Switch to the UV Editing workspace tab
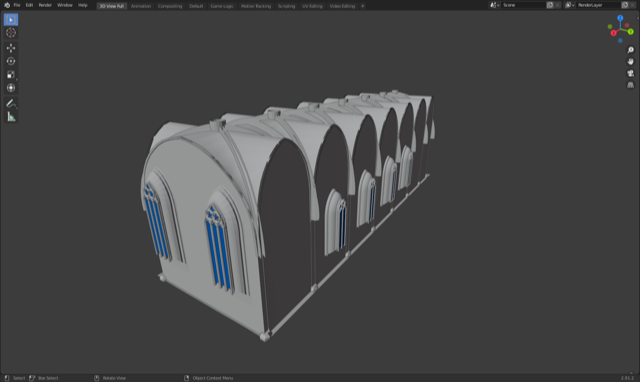 (312, 6)
